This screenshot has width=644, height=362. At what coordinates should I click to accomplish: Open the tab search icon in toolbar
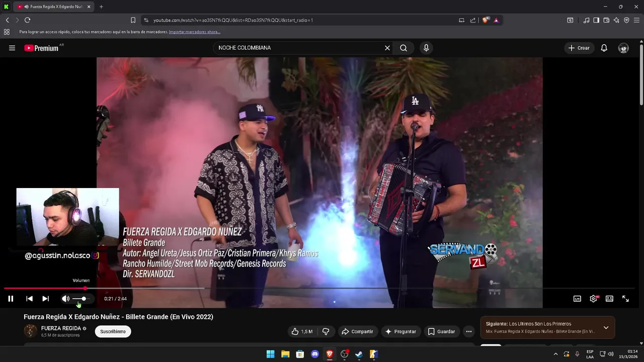point(570,20)
